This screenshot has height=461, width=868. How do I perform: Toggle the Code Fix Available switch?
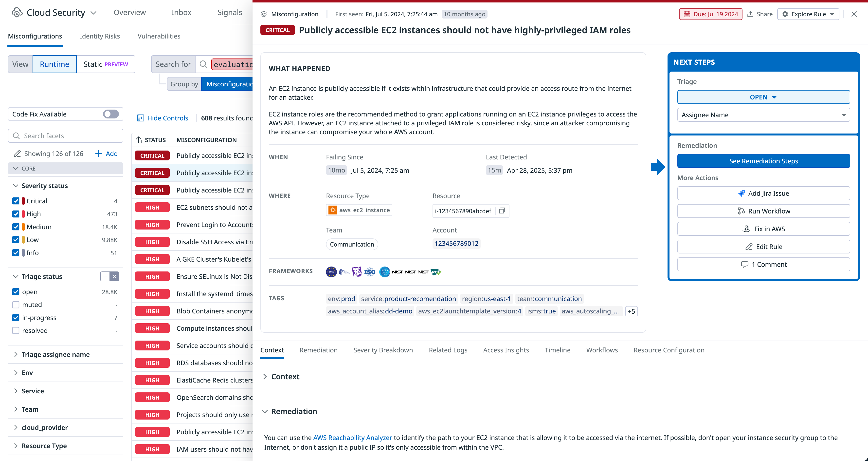point(111,114)
